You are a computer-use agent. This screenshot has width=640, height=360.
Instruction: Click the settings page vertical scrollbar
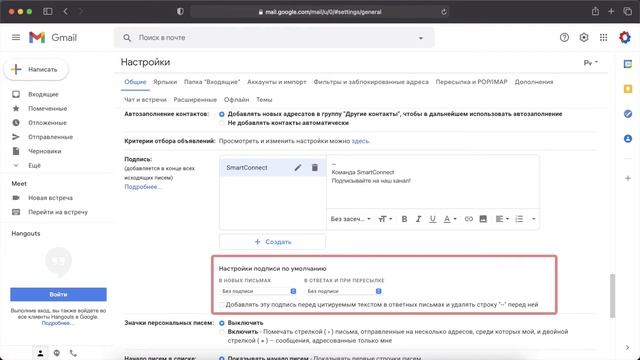coord(612,296)
